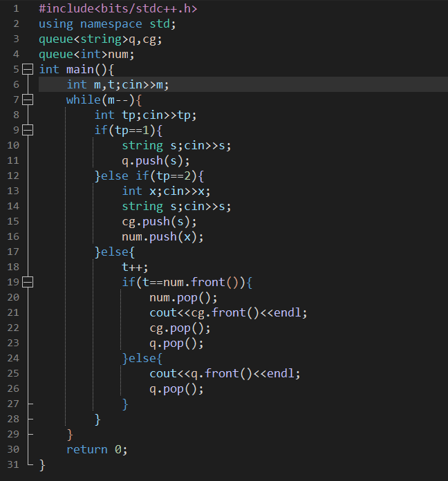The width and height of the screenshot is (448, 481).
Task: Click line number 31 in the gutter
Action: pos(13,464)
